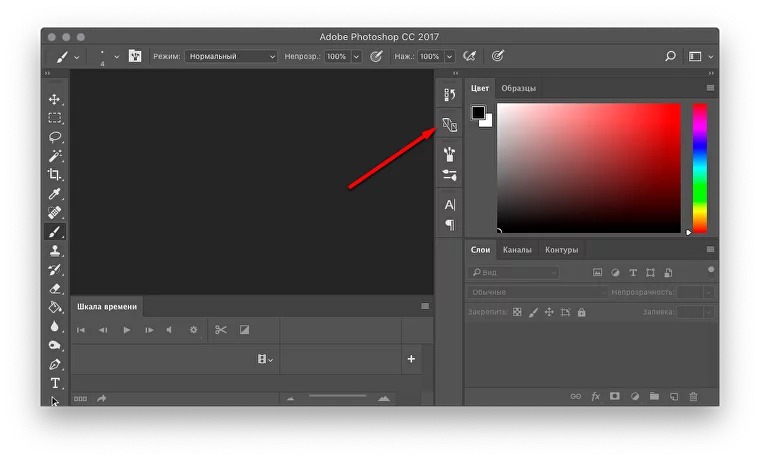Select the Lasso tool
This screenshot has height=460, width=760.
(55, 137)
